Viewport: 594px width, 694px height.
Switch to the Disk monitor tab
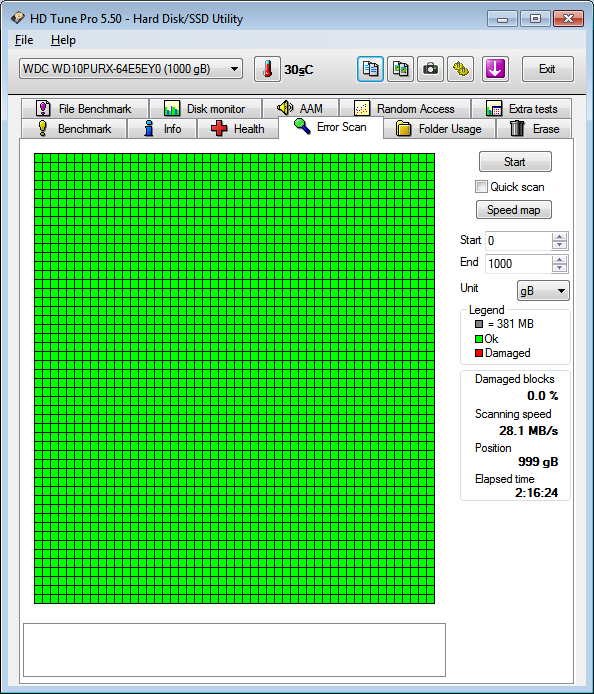[205, 108]
